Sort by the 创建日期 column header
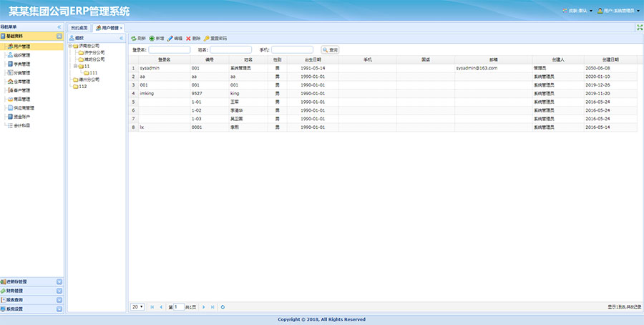Image resolution: width=644 pixels, height=325 pixels. (610, 59)
